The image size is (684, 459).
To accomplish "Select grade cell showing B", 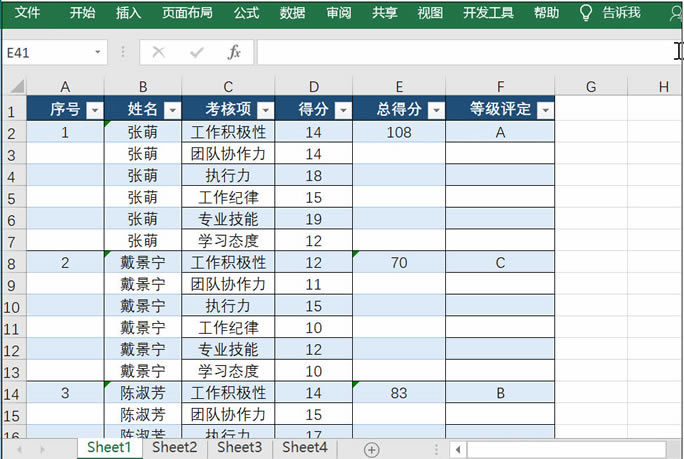I will (x=500, y=393).
